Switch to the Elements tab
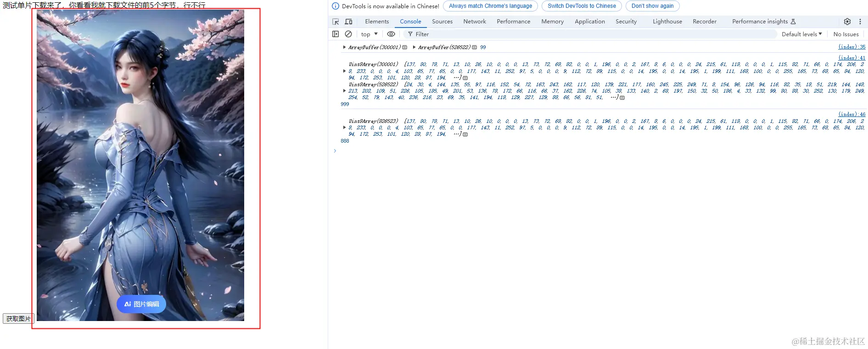The width and height of the screenshot is (868, 349). (x=377, y=22)
